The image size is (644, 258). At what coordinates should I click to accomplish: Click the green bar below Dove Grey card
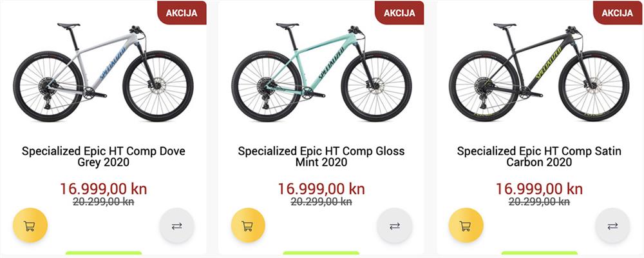click(x=104, y=253)
